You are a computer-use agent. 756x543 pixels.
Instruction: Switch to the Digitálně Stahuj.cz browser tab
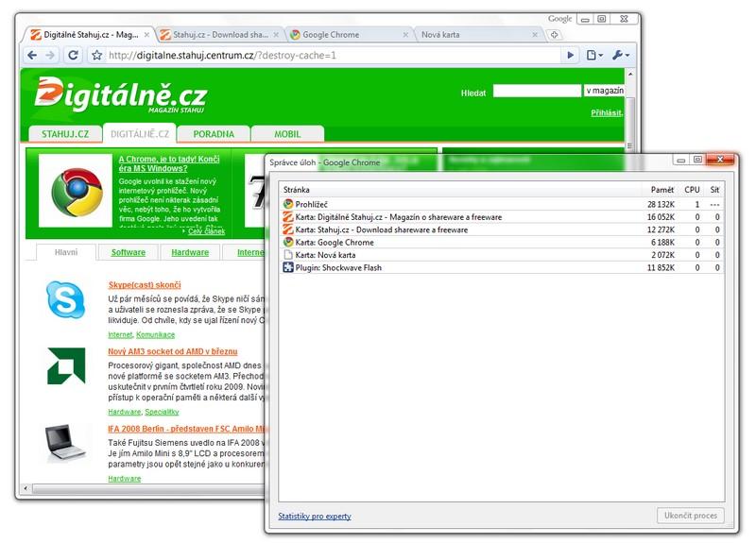pyautogui.click(x=89, y=35)
